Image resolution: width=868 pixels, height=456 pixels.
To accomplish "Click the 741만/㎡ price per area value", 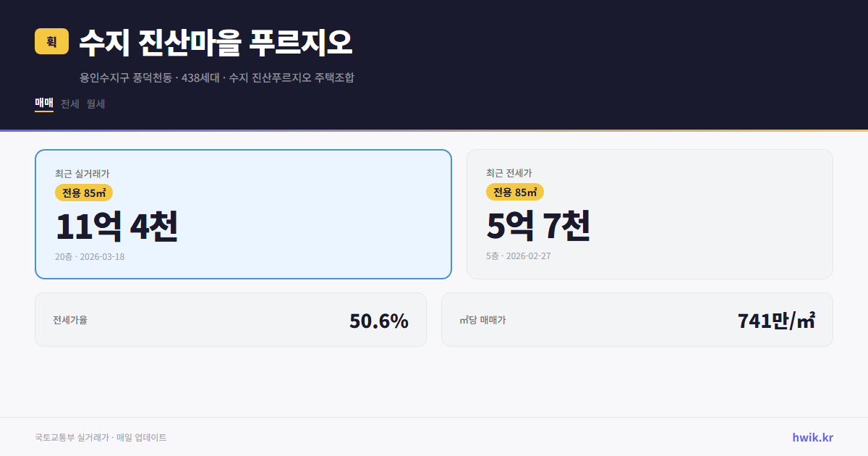I will point(775,319).
